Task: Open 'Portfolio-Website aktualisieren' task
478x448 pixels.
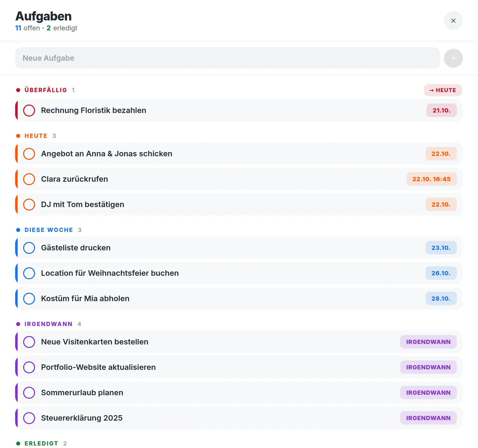Action: tap(98, 367)
